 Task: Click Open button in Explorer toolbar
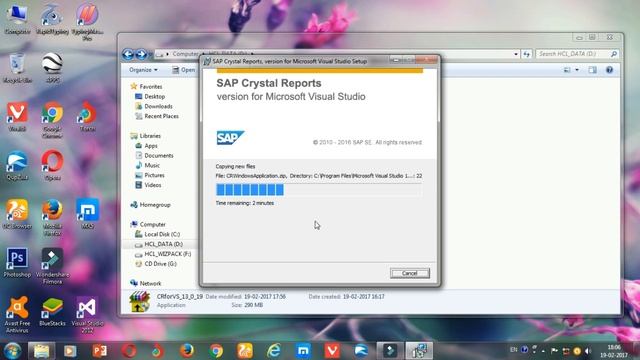pyautogui.click(x=184, y=70)
